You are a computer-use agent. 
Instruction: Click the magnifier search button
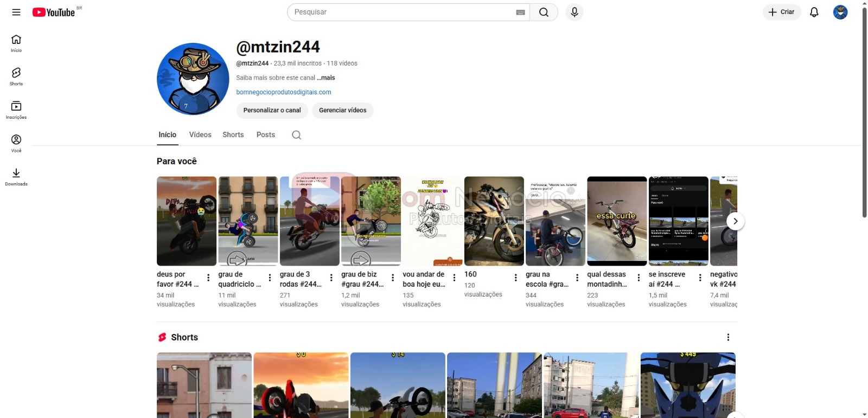click(x=544, y=12)
